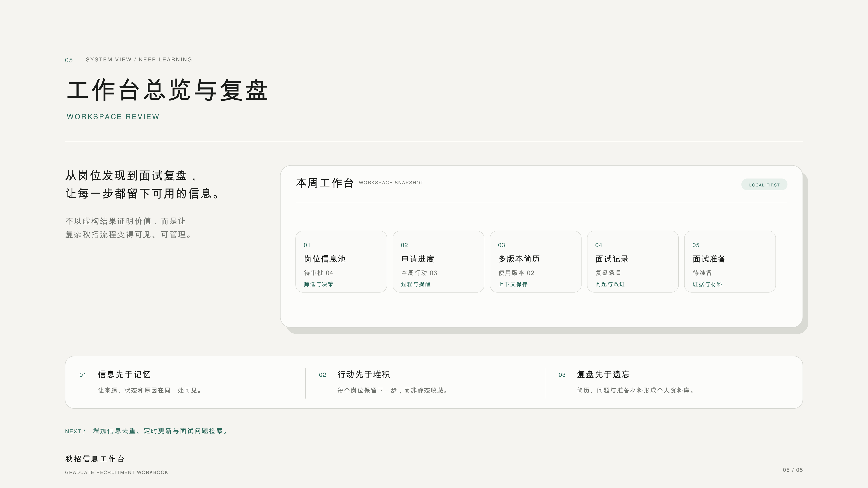This screenshot has width=868, height=488.
Task: Open the 多版本简历 card
Action: pos(535,261)
